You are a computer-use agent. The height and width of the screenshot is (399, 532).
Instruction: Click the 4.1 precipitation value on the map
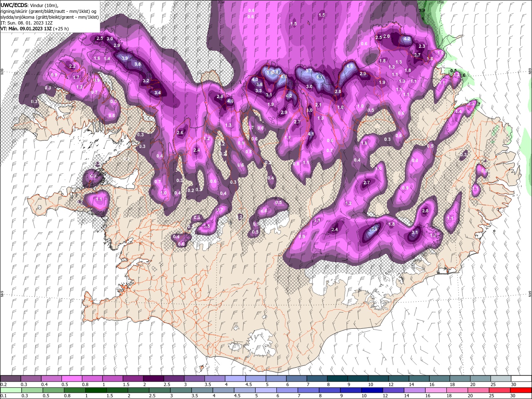[x=311, y=134]
